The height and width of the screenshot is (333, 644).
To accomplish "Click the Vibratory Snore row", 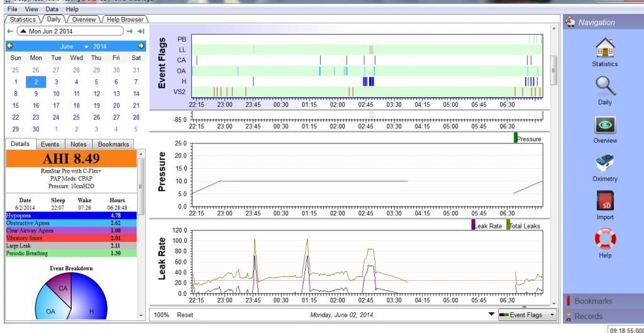I will pyautogui.click(x=71, y=238).
